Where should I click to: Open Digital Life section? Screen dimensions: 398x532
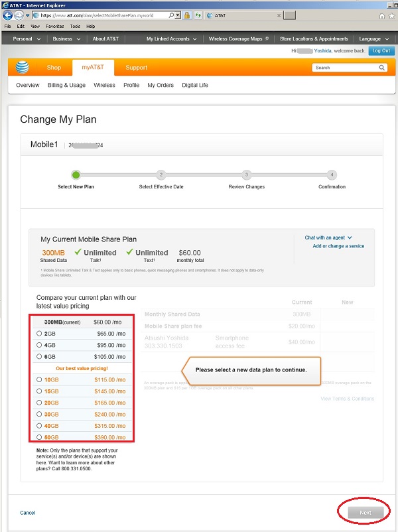tap(195, 85)
